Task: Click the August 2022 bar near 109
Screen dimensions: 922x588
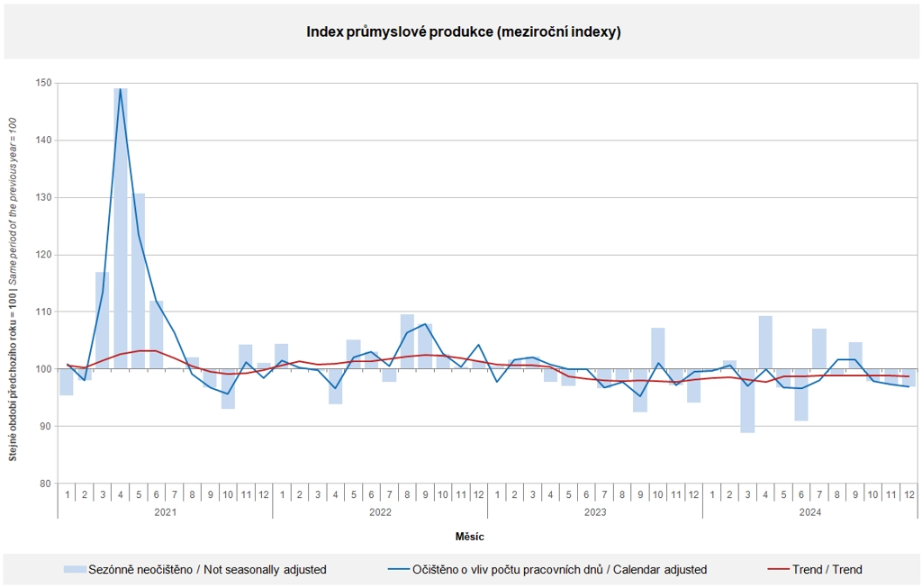Action: pos(408,341)
